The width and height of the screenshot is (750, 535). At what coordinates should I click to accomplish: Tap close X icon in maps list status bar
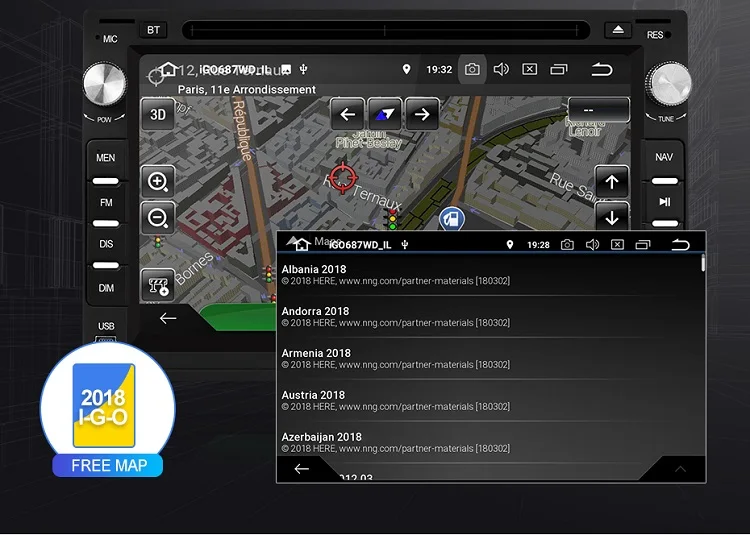[x=617, y=245]
